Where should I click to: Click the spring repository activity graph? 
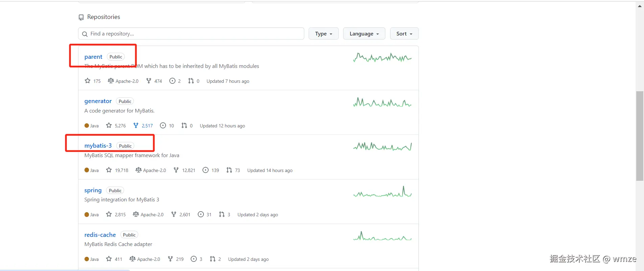click(382, 192)
